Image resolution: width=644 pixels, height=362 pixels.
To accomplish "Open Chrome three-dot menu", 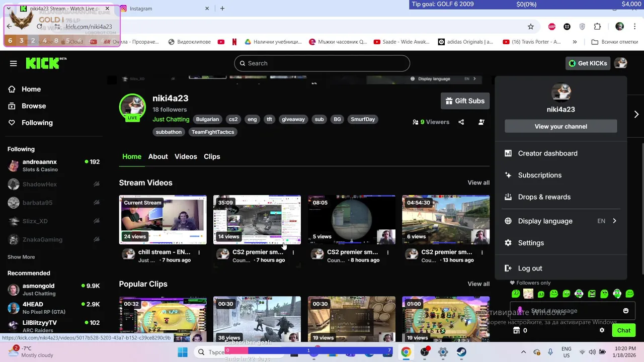I will pyautogui.click(x=635, y=27).
